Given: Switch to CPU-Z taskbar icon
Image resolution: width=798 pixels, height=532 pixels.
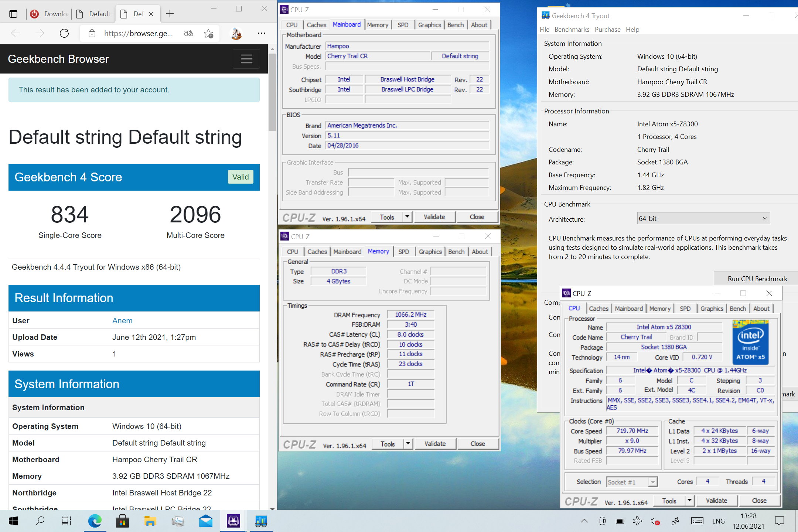Looking at the screenshot, I should 233,521.
